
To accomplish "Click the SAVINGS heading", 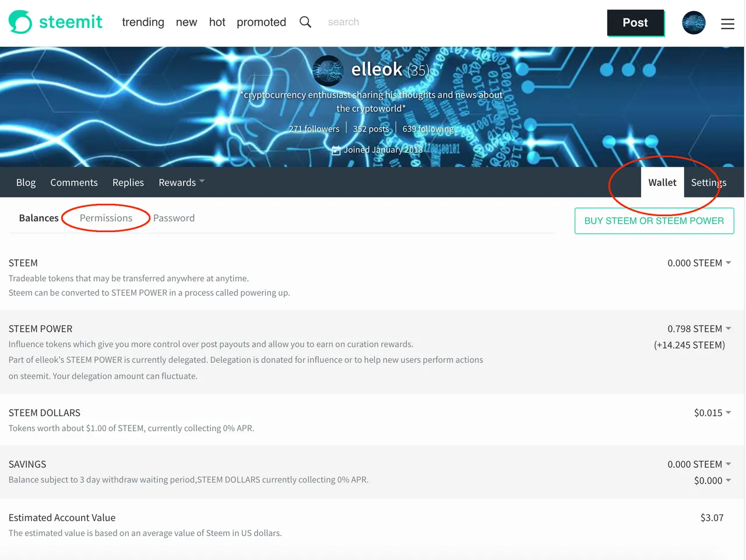I will [27, 464].
